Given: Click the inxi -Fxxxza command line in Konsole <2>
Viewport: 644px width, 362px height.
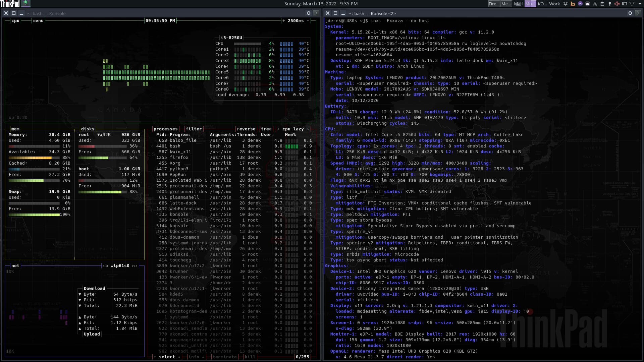Looking at the screenshot, I should pyautogui.click(x=400, y=21).
